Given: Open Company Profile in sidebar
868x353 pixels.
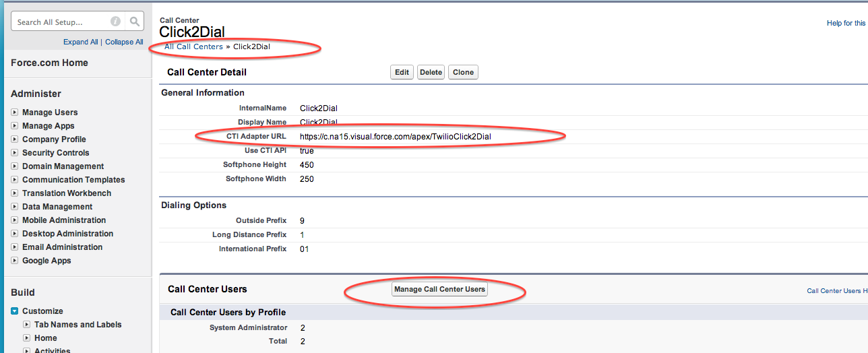Looking at the screenshot, I should pos(54,139).
